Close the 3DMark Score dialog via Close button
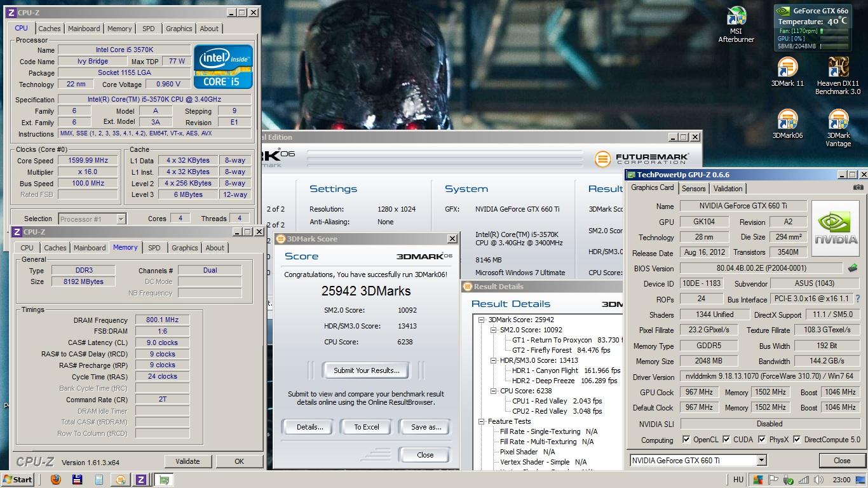The height and width of the screenshot is (488, 868). pos(425,455)
